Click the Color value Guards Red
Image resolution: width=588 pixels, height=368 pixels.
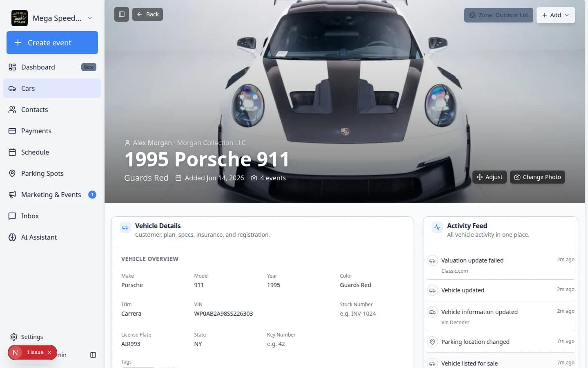[x=355, y=285]
